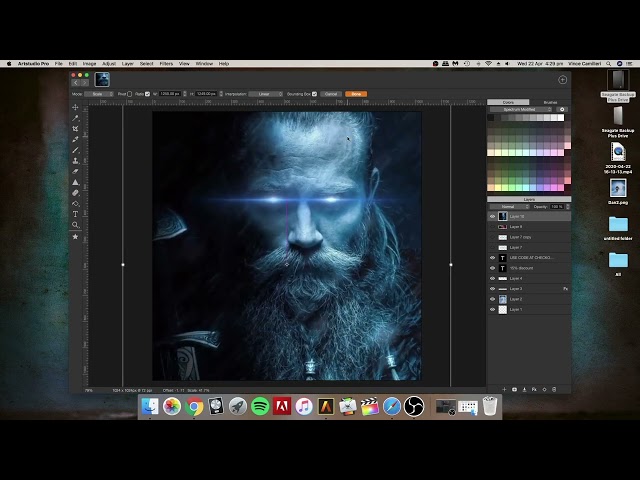Click the adjustment layer circle icon

pos(544,389)
